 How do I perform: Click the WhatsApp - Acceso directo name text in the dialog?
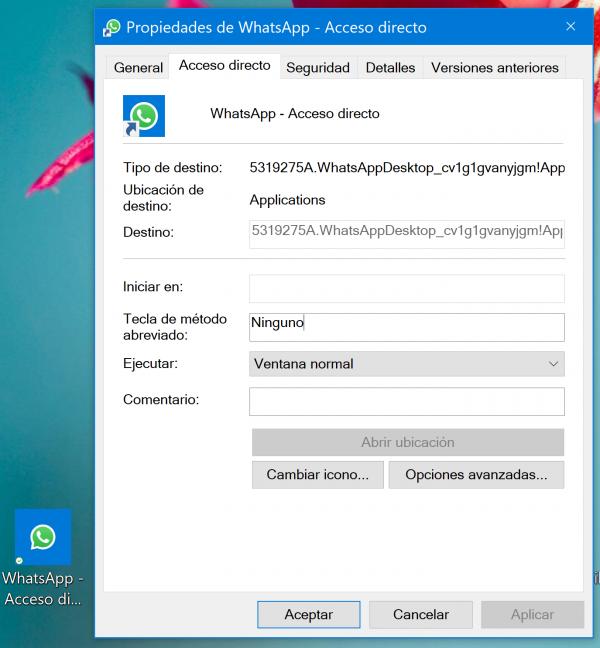[x=295, y=114]
